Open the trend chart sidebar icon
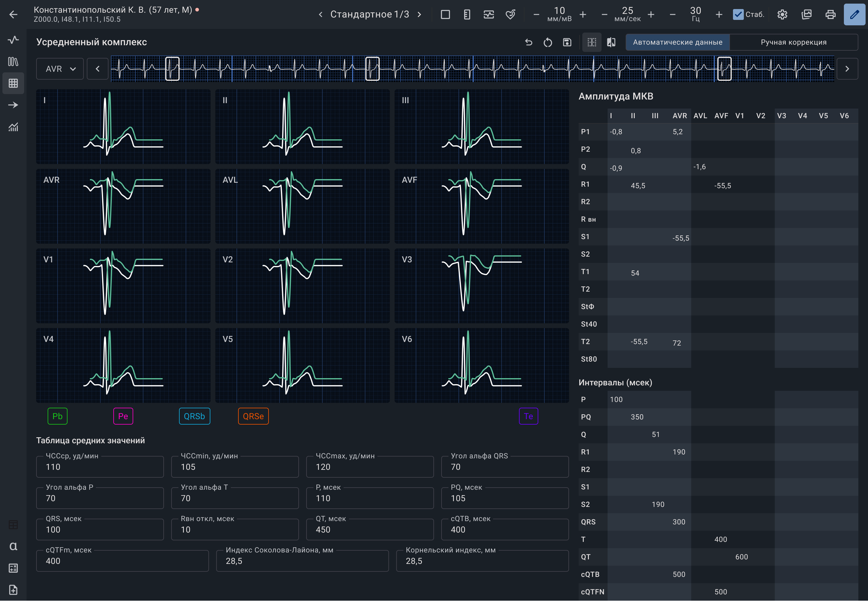This screenshot has width=868, height=604. pyautogui.click(x=13, y=127)
